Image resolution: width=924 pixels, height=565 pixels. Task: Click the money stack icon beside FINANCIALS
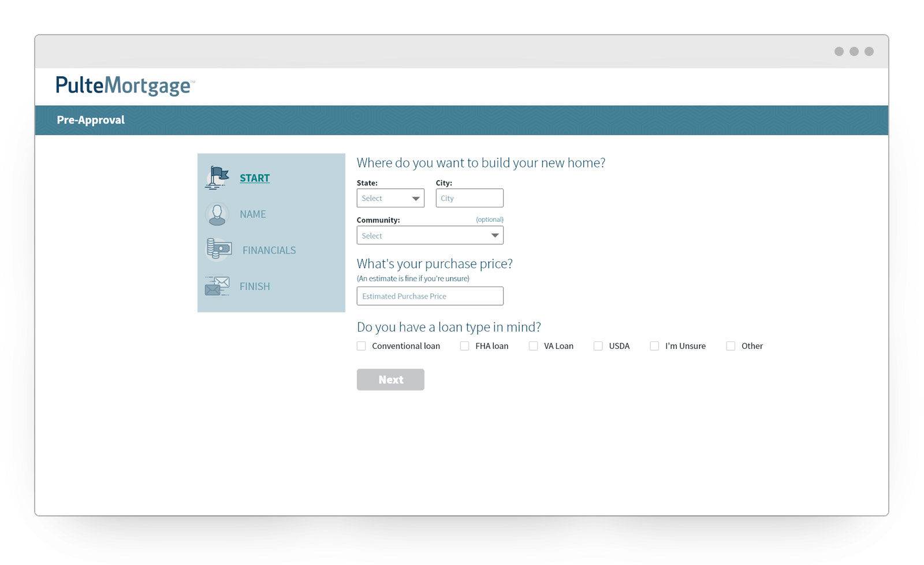click(x=219, y=250)
